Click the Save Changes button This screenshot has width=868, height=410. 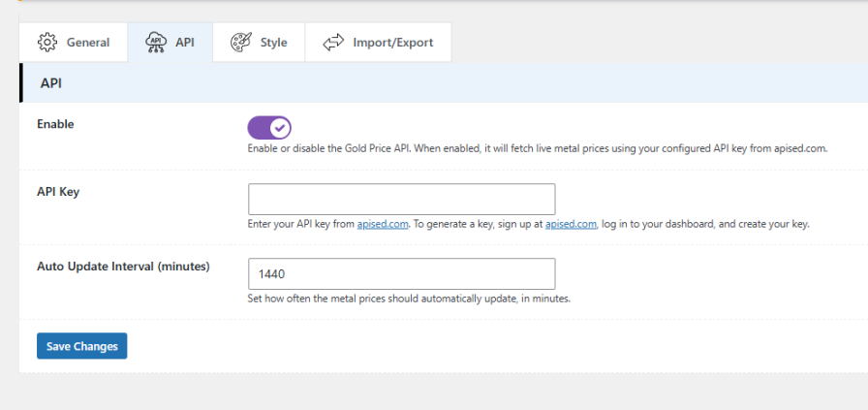pyautogui.click(x=82, y=346)
